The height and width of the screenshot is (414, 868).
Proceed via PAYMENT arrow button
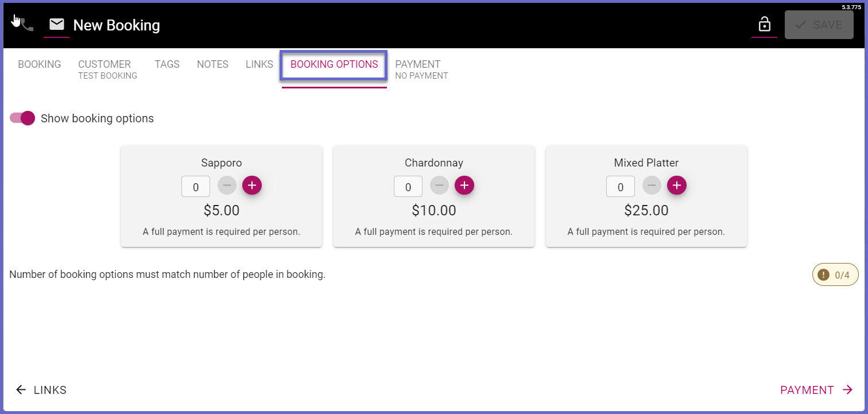tap(816, 390)
